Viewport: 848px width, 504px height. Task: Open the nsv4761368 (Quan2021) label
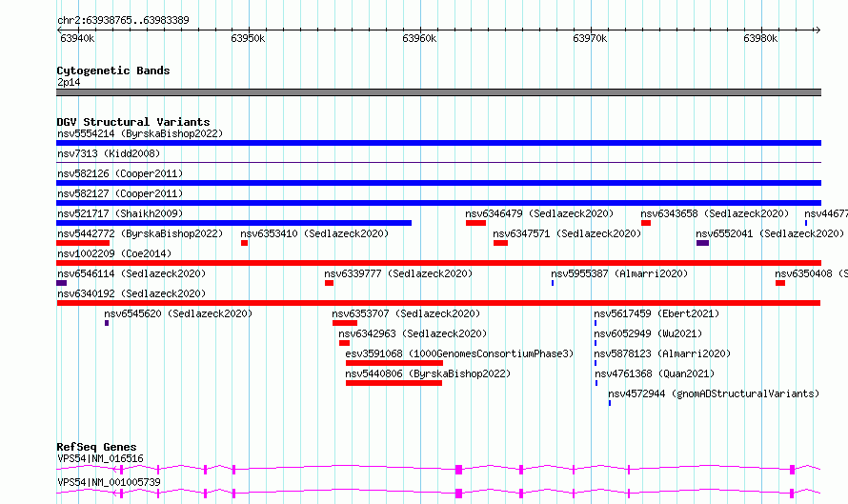pos(655,373)
